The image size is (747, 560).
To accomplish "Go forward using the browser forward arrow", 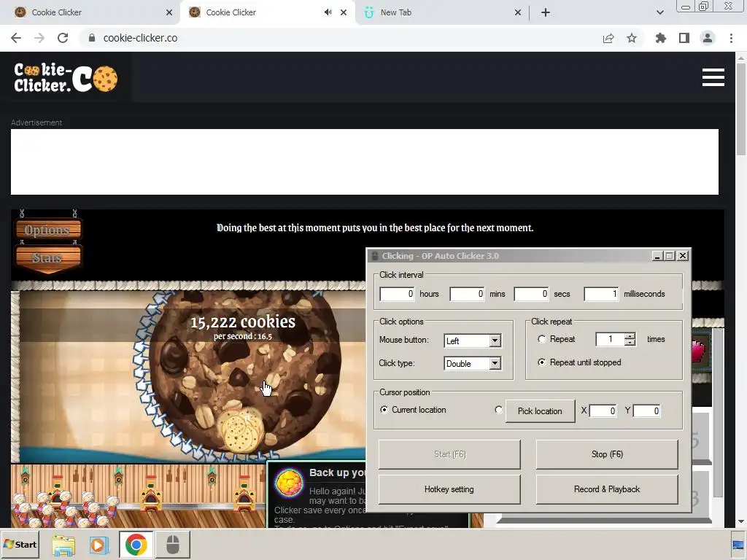I will click(x=39, y=38).
